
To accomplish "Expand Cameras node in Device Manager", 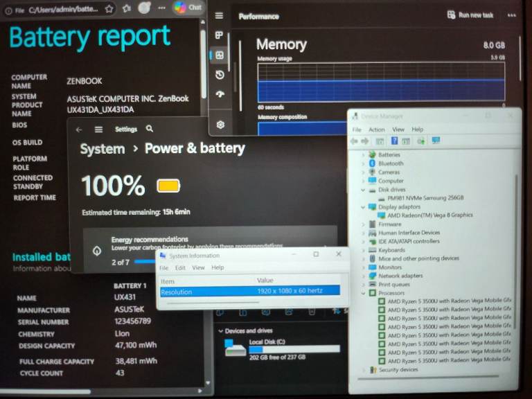I will pos(364,172).
